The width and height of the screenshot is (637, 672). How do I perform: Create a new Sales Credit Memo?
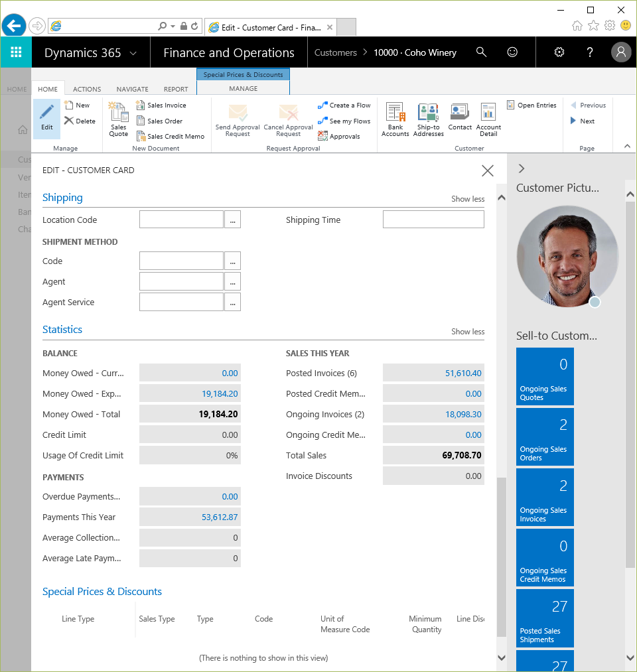(x=171, y=136)
